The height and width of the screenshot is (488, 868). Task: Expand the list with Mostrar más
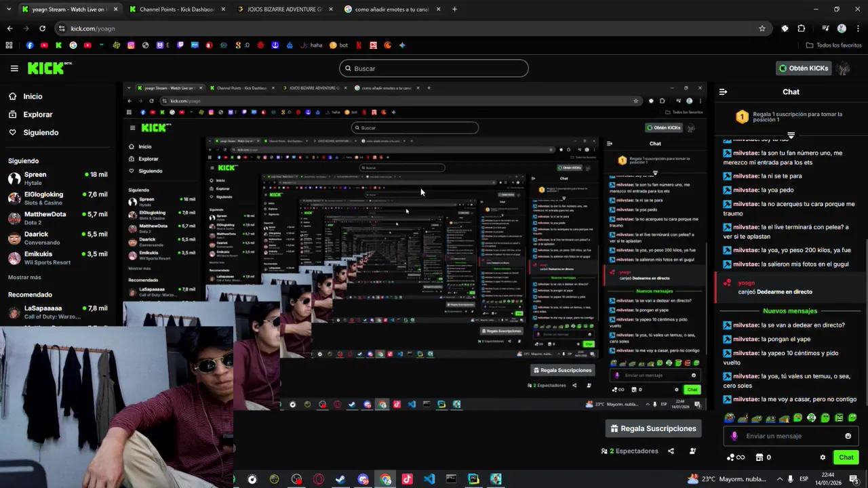[x=24, y=277]
